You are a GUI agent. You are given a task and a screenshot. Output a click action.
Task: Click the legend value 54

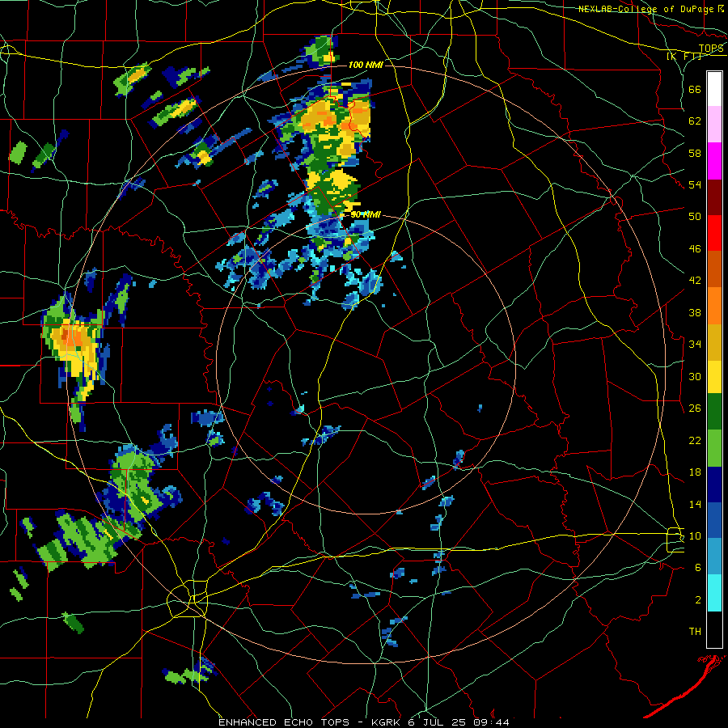pos(695,184)
